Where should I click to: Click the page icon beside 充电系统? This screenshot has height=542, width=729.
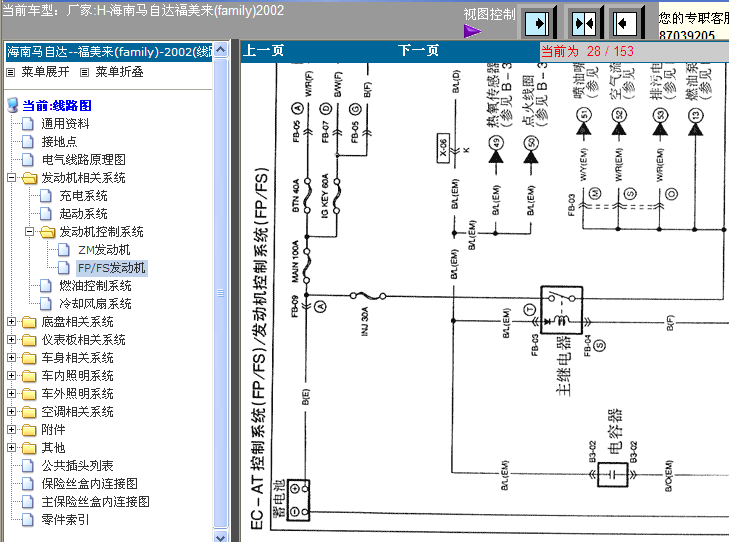click(x=46, y=196)
